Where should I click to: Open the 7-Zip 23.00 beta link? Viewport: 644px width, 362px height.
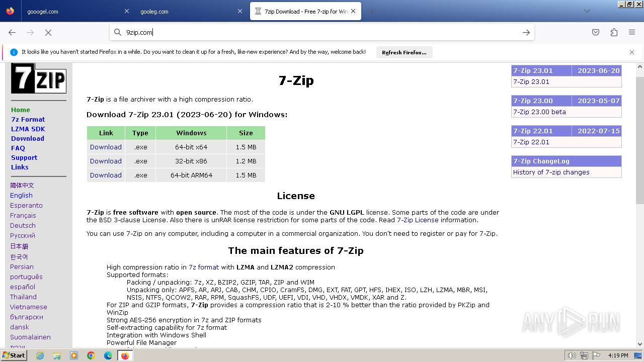click(539, 112)
